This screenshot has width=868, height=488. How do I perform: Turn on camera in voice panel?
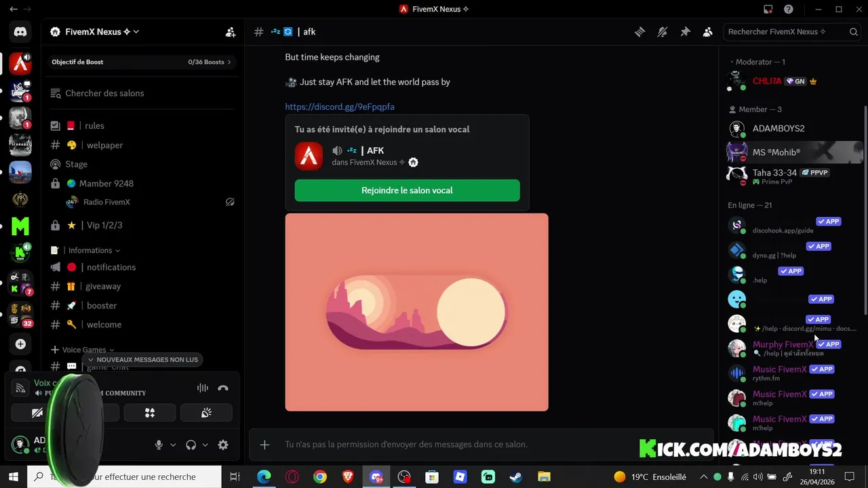37,413
